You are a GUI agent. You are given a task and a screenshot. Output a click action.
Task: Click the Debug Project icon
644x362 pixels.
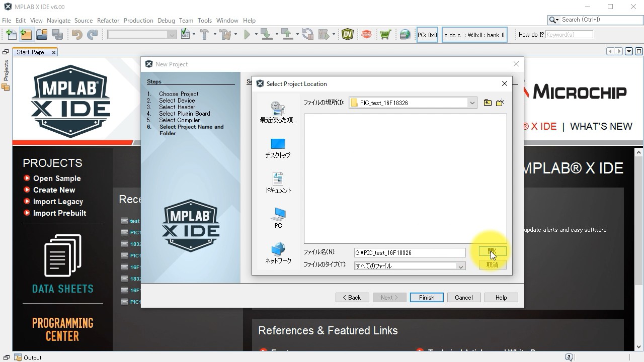324,35
